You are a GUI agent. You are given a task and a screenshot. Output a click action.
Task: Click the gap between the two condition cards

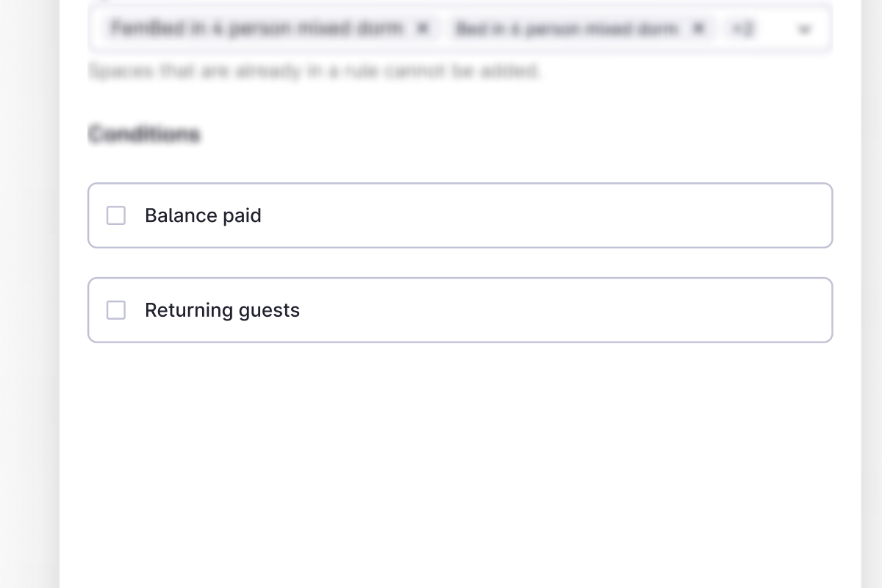pos(459,262)
